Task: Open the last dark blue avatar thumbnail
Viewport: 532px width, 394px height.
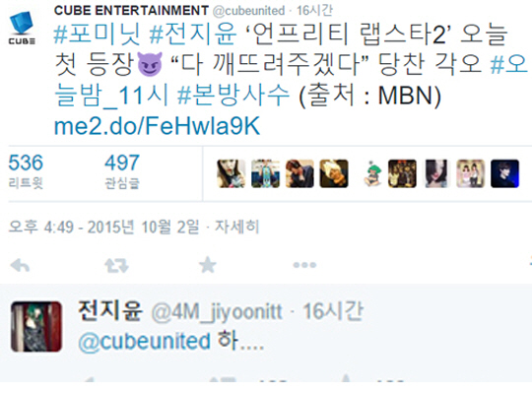Action: pos(504,173)
